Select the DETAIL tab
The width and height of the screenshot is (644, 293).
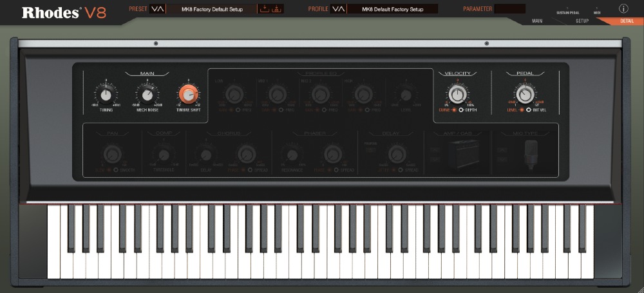pyautogui.click(x=627, y=21)
